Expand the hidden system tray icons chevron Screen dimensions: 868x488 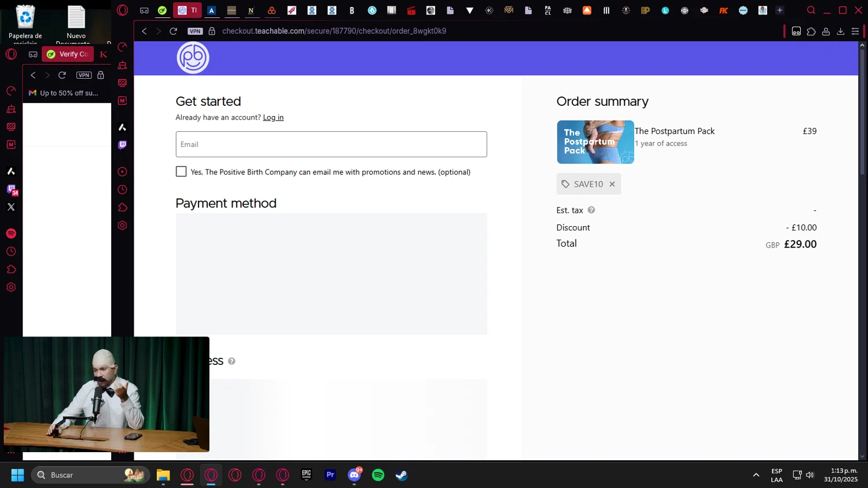[x=756, y=475]
